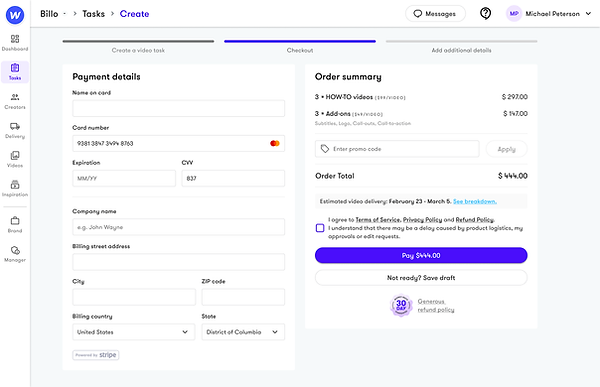600x387 pixels.
Task: Focus the Name on card field
Action: click(x=178, y=108)
